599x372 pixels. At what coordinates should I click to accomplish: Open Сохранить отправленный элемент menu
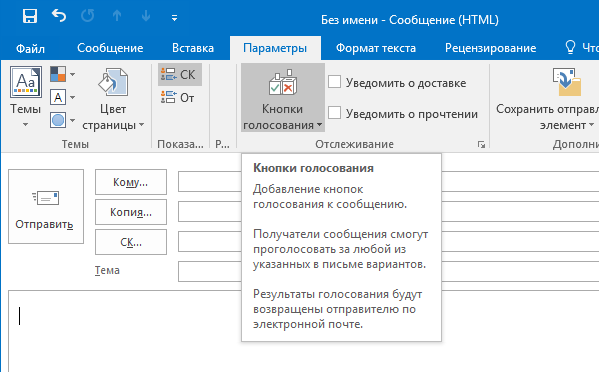pos(547,99)
